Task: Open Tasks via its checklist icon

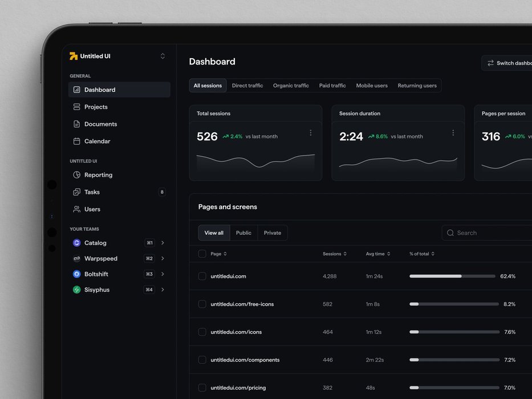Action: [77, 192]
